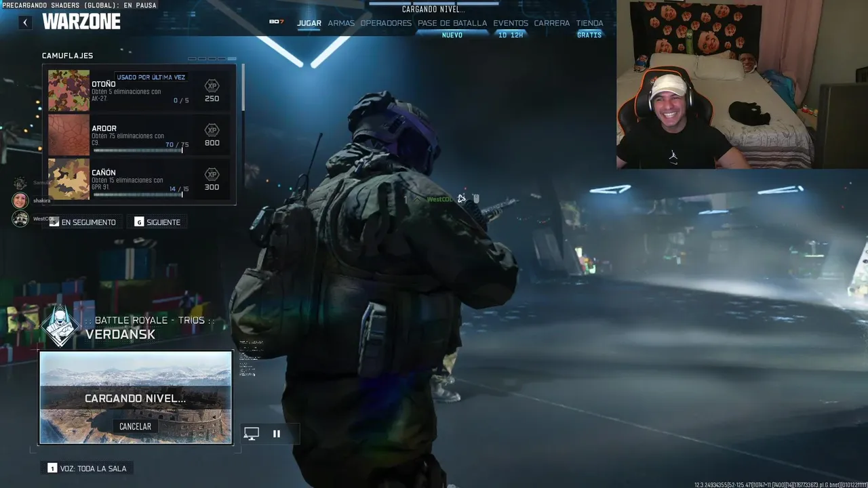Click the XP icon on the Otoño row

click(212, 85)
